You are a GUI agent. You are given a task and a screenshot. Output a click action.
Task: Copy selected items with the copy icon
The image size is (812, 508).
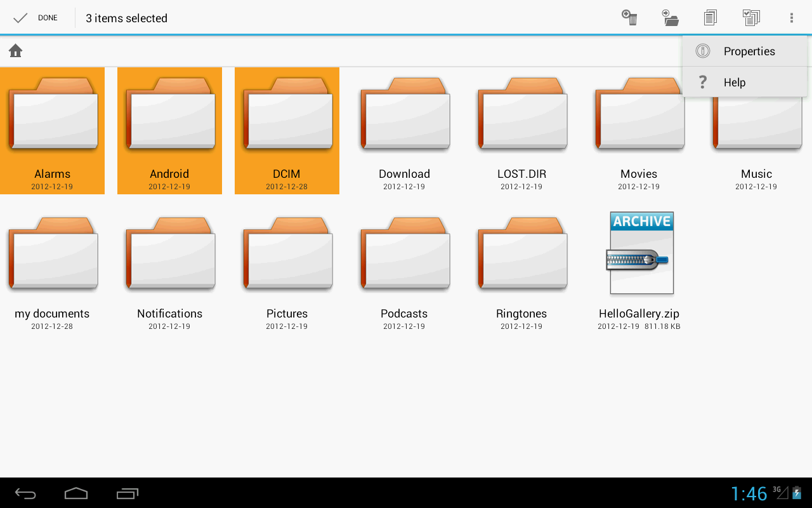pyautogui.click(x=710, y=18)
